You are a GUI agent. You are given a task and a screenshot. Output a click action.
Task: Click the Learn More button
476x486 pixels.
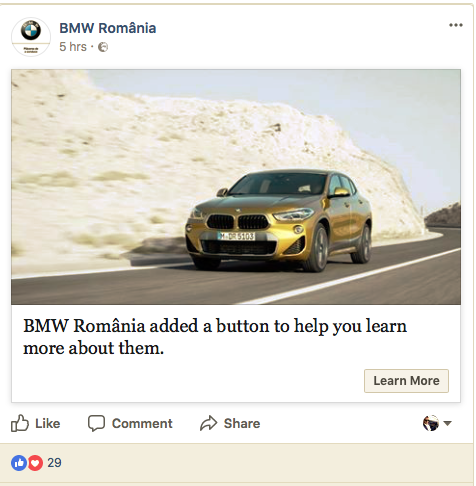406,381
